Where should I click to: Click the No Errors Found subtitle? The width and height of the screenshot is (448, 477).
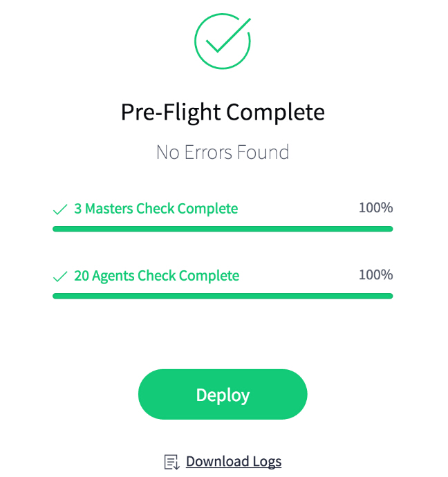point(223,152)
